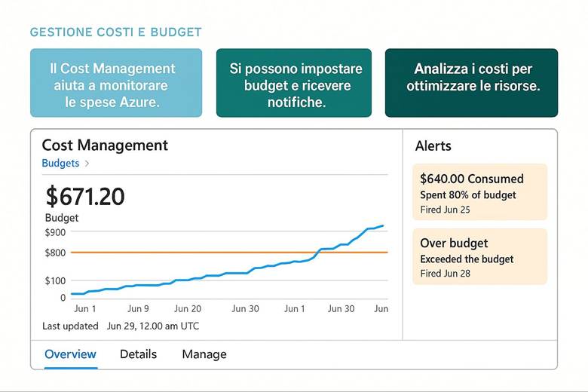The height and width of the screenshot is (392, 588).
Task: Click the Alerts panel heading
Action: [x=433, y=146]
